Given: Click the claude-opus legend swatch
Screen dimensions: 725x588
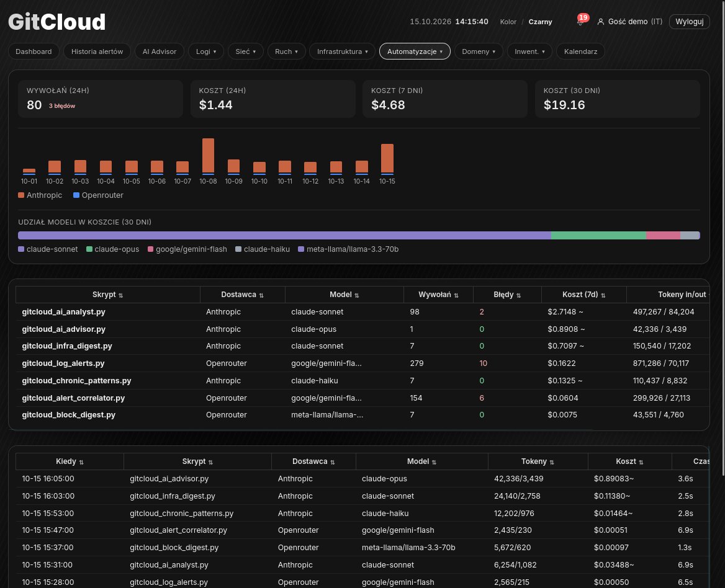Looking at the screenshot, I should (x=89, y=249).
